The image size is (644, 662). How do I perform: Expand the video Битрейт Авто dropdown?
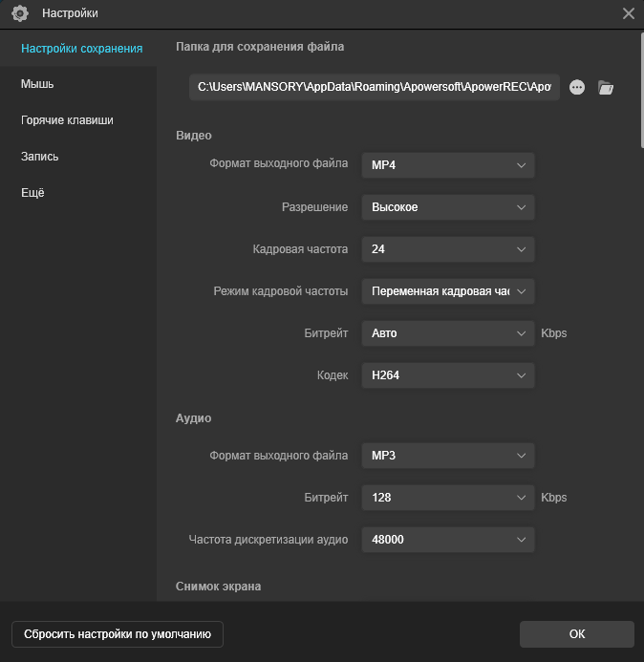point(448,333)
